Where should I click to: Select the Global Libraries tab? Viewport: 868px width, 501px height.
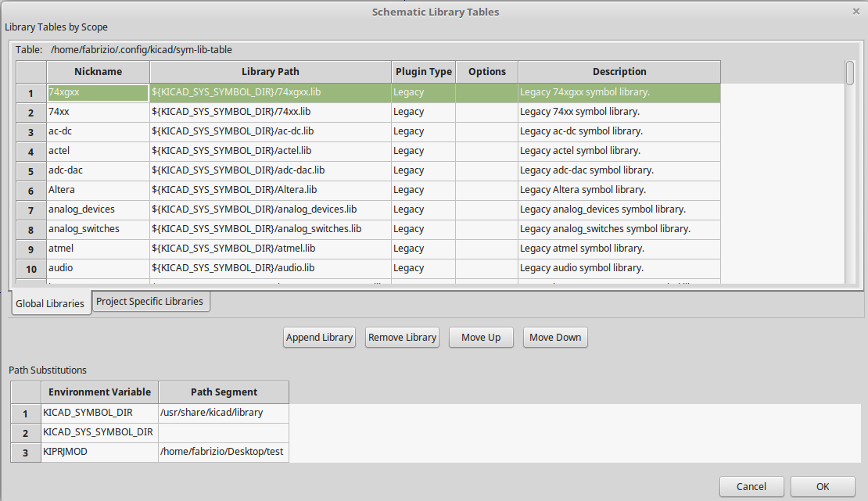[50, 303]
